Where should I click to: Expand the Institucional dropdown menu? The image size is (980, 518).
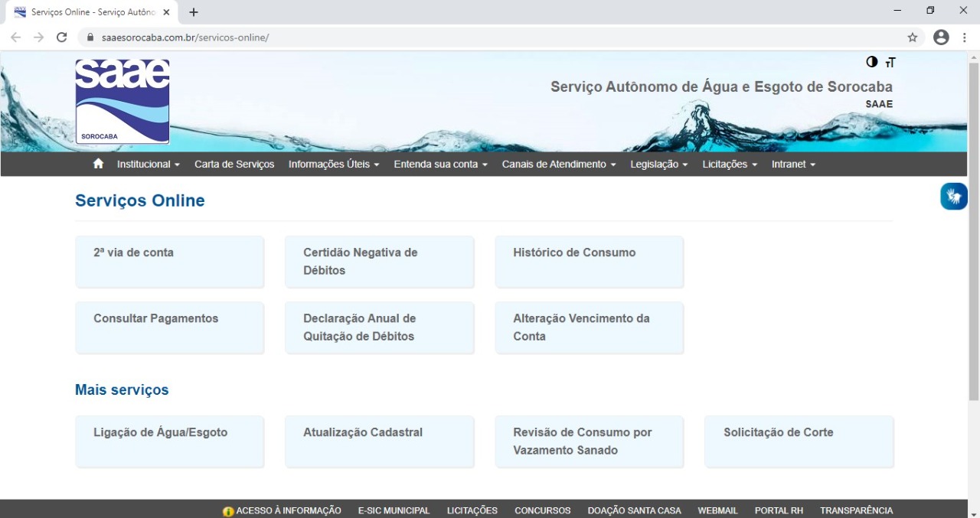click(148, 165)
